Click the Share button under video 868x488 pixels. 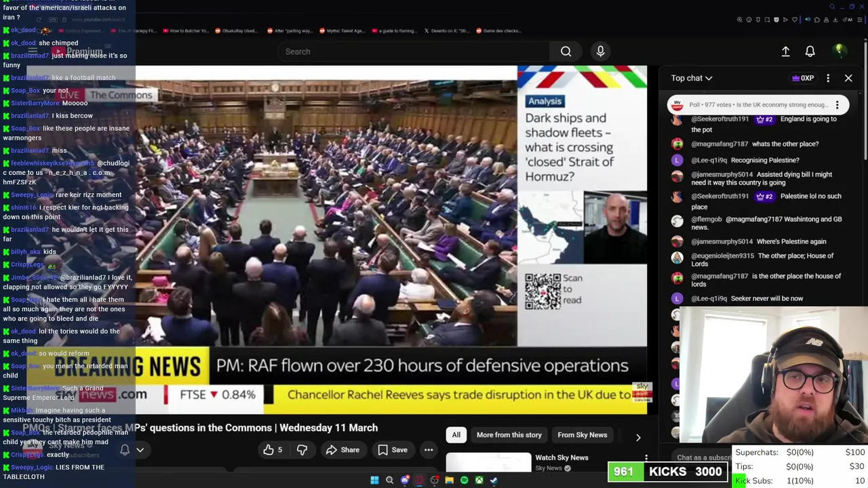click(x=342, y=450)
